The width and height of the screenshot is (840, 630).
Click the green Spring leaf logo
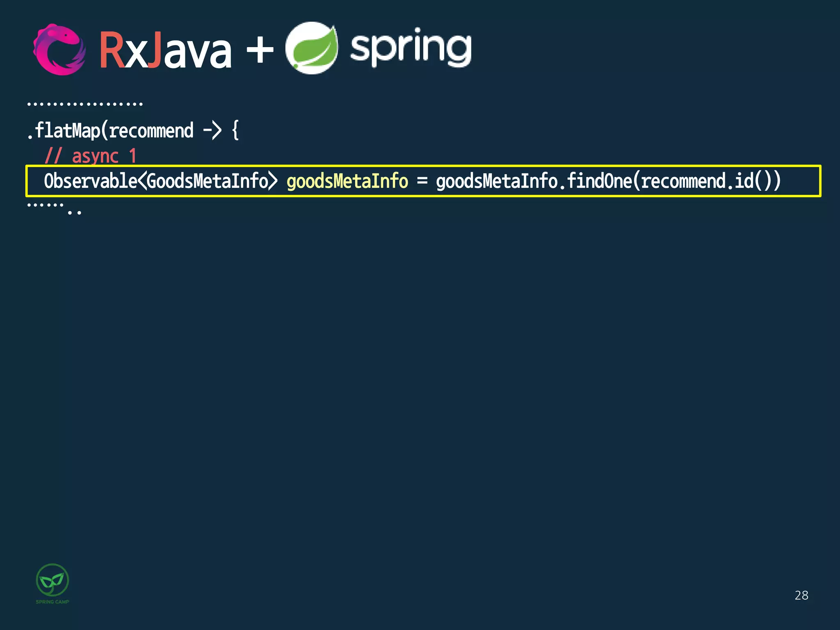pos(312,48)
